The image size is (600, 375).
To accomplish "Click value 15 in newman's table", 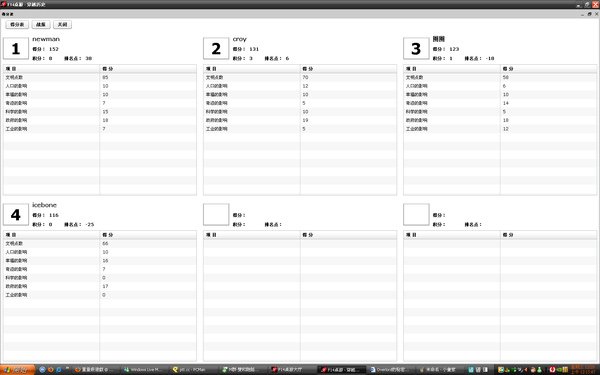I will tap(105, 112).
